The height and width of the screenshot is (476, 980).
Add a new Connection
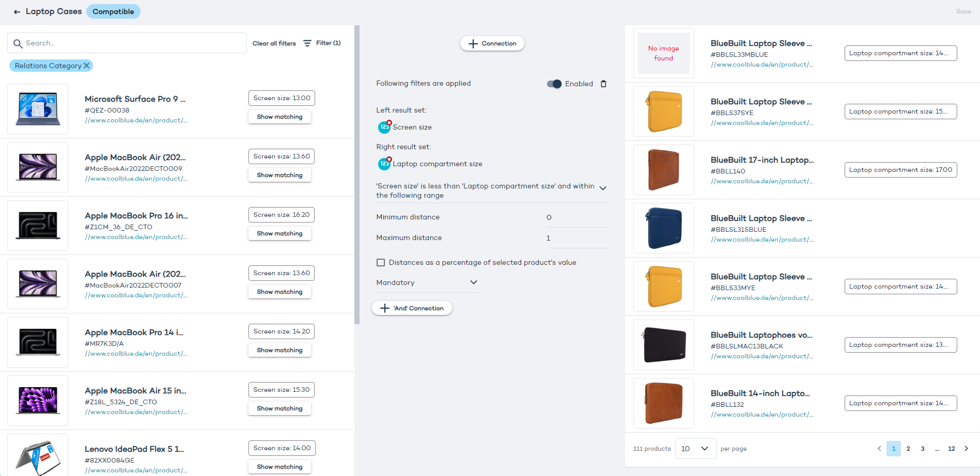[492, 43]
